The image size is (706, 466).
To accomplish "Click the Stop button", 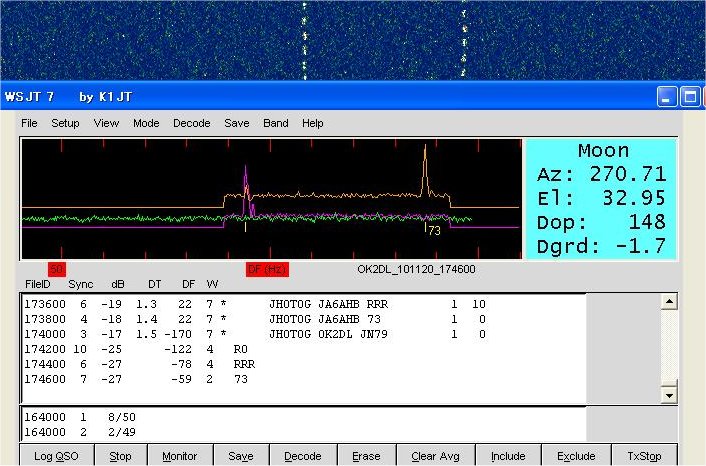I will [x=120, y=456].
